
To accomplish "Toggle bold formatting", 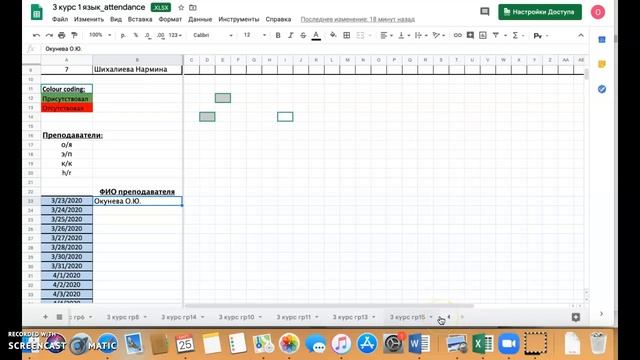I will (x=278, y=36).
